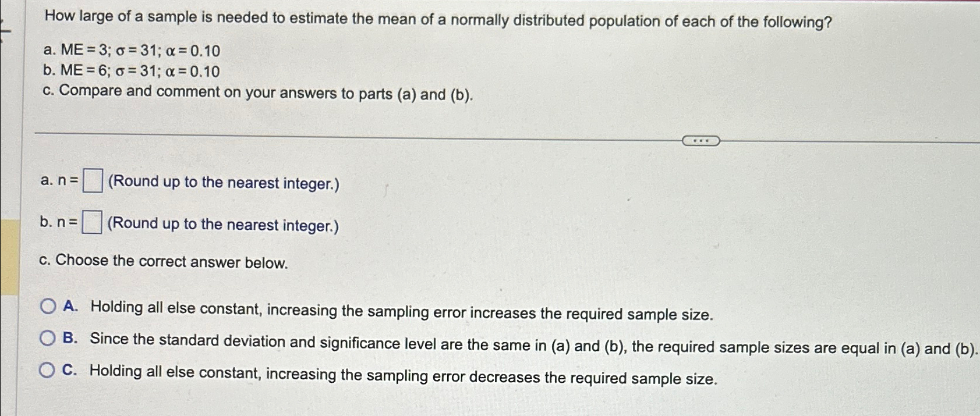This screenshot has width=980, height=416.
Task: Select the Compare and comment line for part c
Action: click(256, 91)
